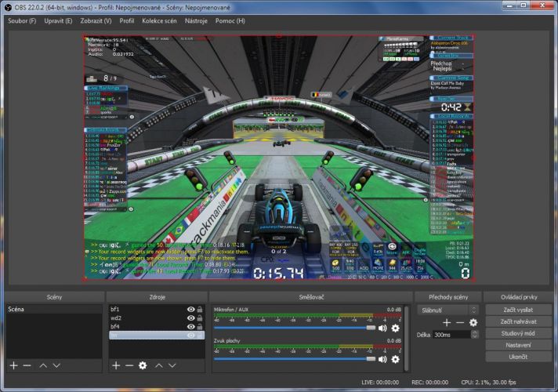Click the Ovládací prvky panel header
Viewport: 558px width, 392px height.
(x=519, y=297)
